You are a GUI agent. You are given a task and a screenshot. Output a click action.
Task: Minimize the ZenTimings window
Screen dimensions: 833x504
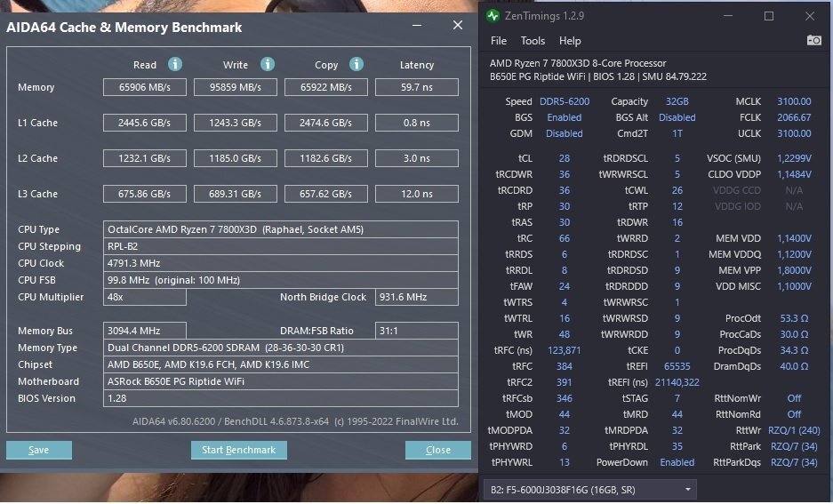pos(728,16)
